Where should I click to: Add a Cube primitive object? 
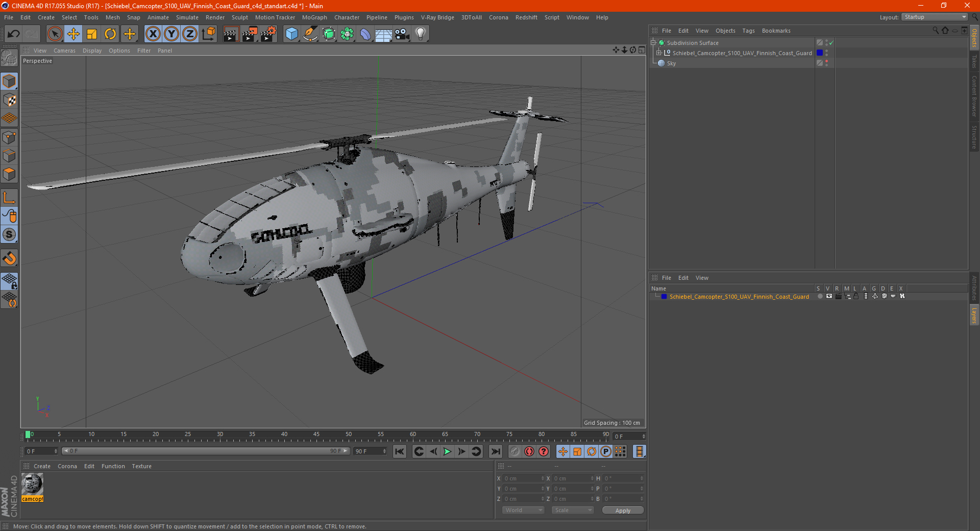pyautogui.click(x=291, y=34)
